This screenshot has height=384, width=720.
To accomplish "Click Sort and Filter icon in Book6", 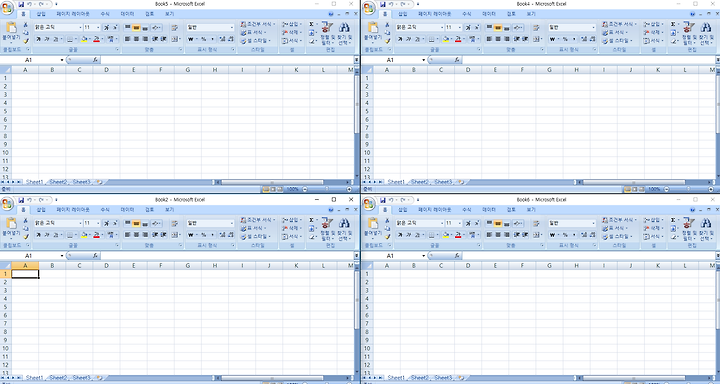I will (688, 229).
